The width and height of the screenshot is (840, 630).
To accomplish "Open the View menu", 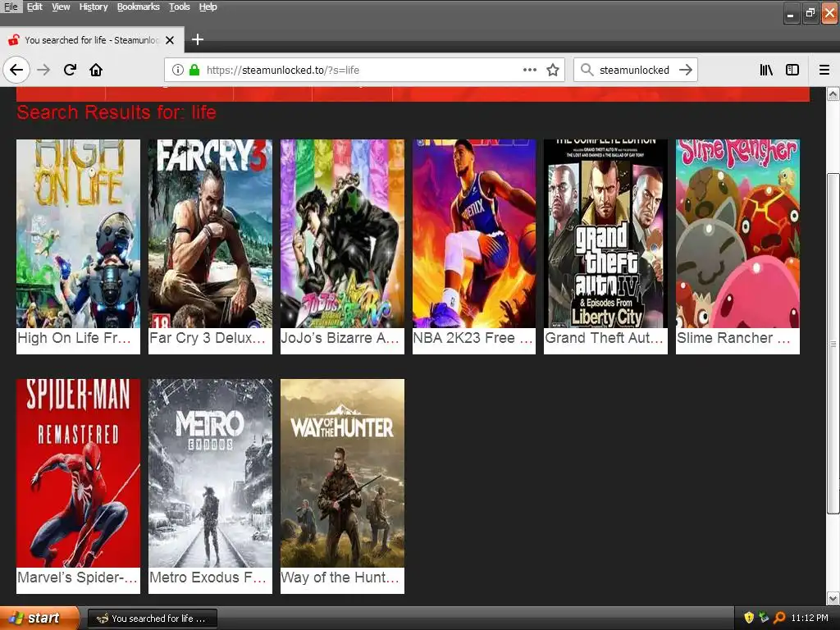I will [x=61, y=7].
